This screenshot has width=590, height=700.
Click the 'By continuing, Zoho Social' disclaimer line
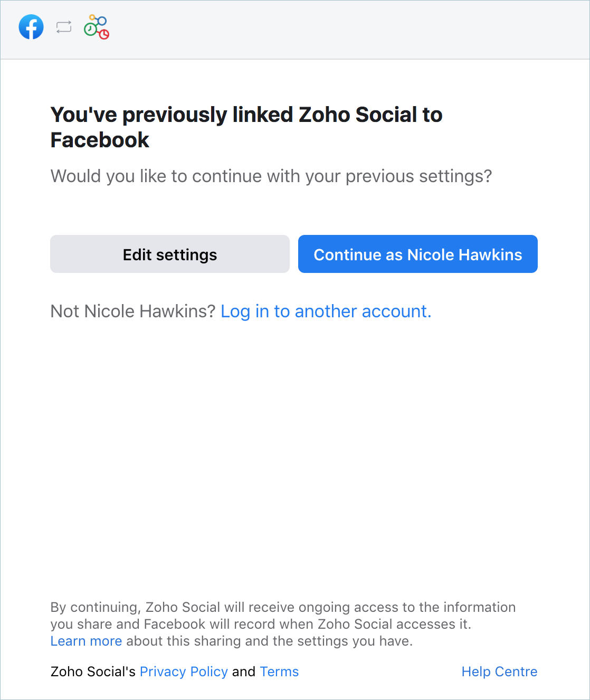tap(283, 607)
